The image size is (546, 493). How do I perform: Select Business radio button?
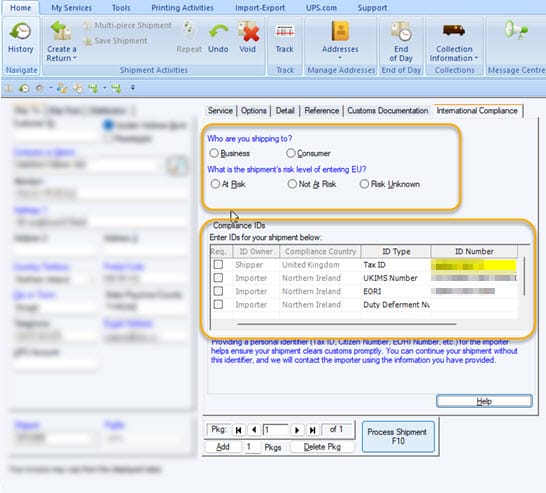pyautogui.click(x=214, y=153)
